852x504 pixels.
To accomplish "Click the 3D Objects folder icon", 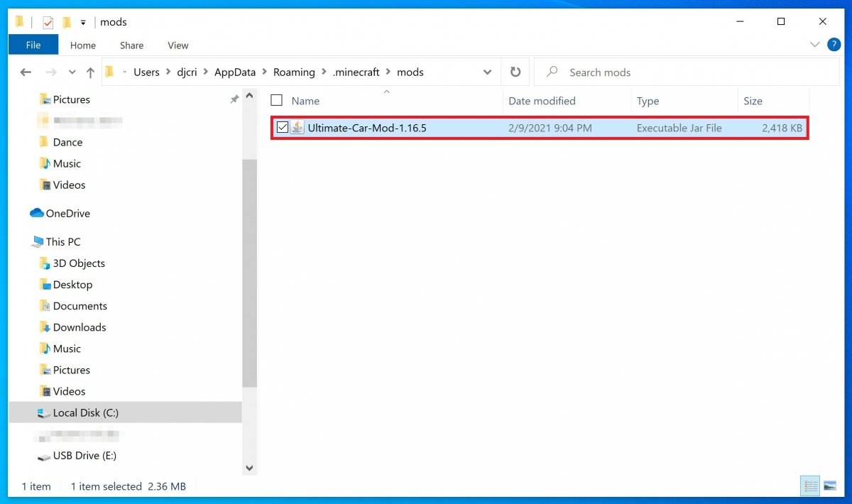I will point(45,263).
